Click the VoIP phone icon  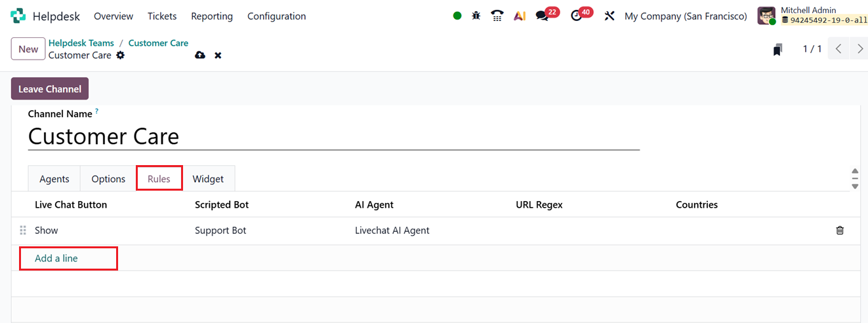click(497, 16)
